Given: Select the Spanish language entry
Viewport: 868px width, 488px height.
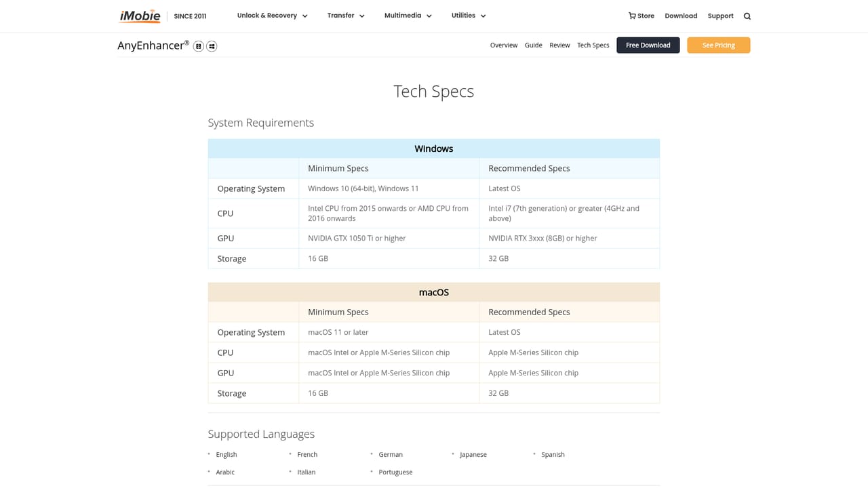Looking at the screenshot, I should 553,455.
